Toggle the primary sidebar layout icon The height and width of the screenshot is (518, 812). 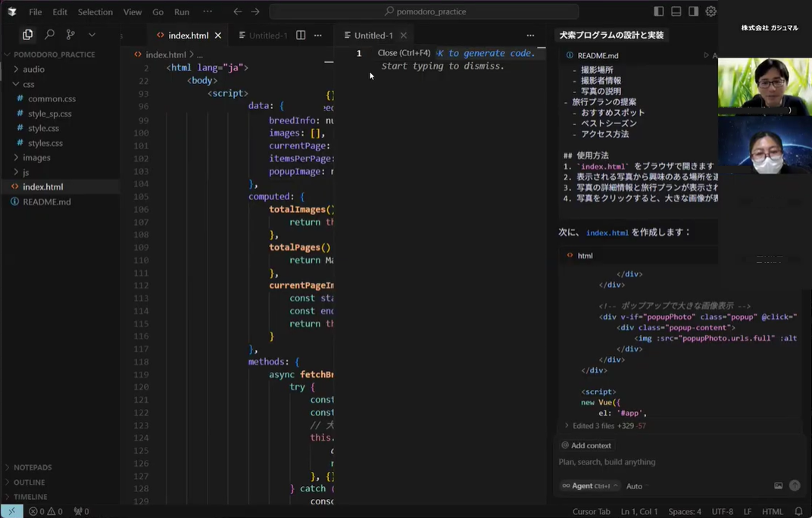coord(659,11)
